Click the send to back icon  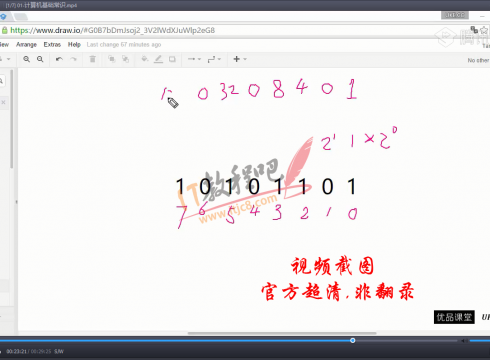pos(125,59)
